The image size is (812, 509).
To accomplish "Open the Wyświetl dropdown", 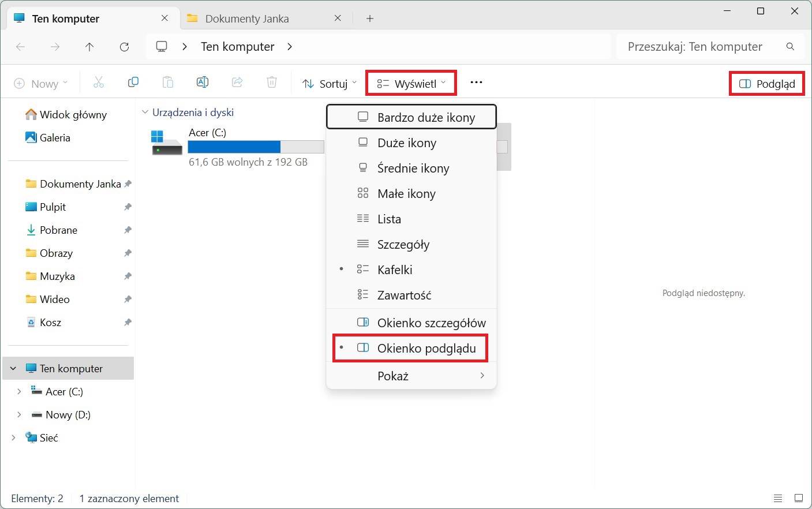I will coord(411,84).
